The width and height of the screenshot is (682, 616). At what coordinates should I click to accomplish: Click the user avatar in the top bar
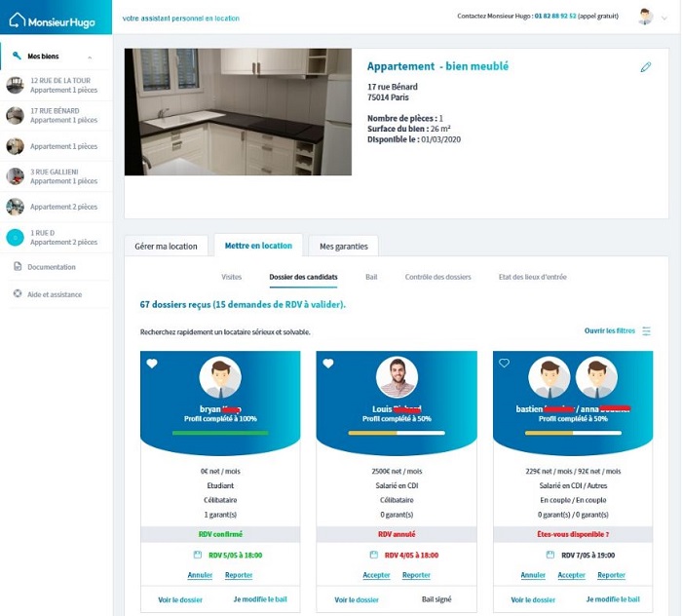(x=645, y=18)
